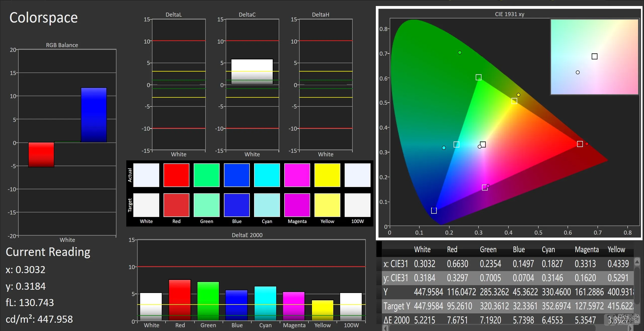Select the White column header in data table
Image resolution: width=644 pixels, height=331 pixels.
click(422, 250)
